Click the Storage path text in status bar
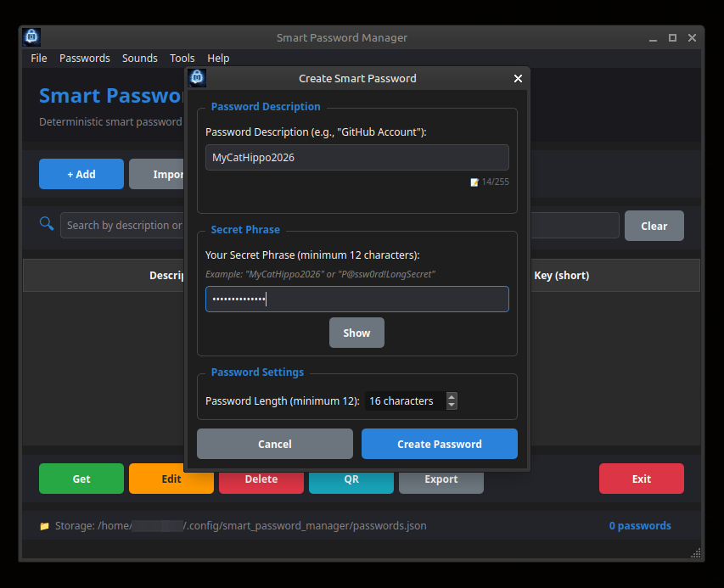 [240, 526]
